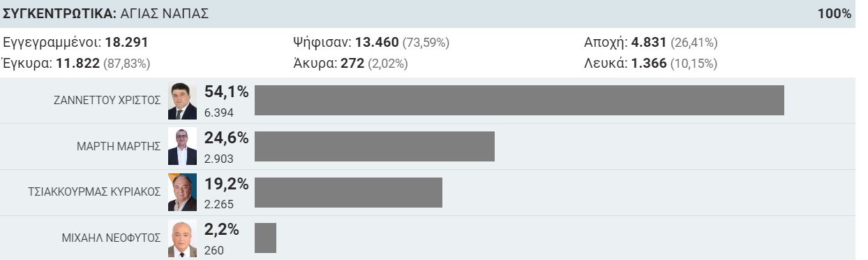
Task: Click the Άκυρα 272 statistic
Action: point(350,64)
